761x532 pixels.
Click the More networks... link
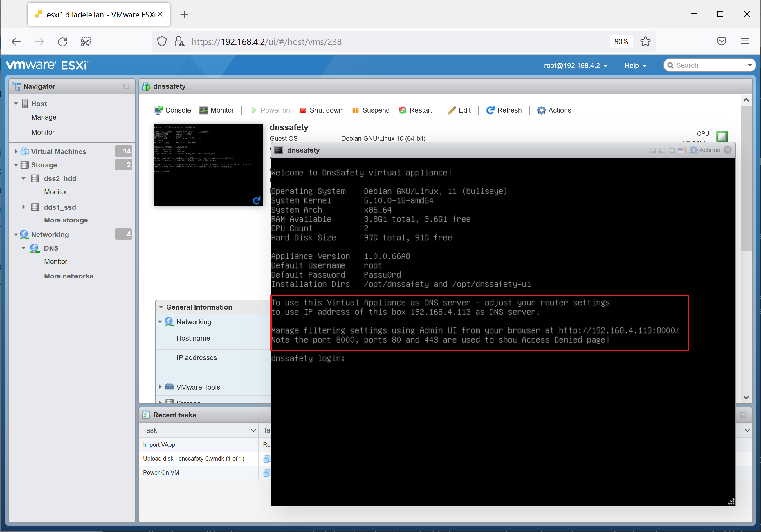coord(71,276)
